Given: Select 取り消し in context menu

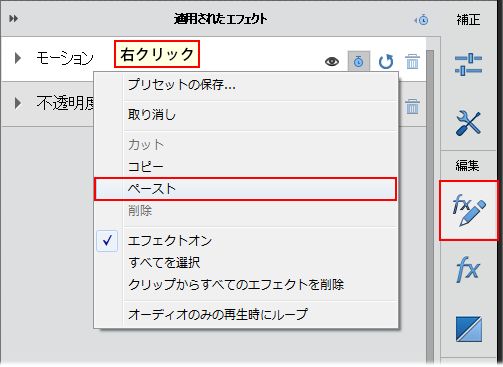Looking at the screenshot, I should (246, 115).
